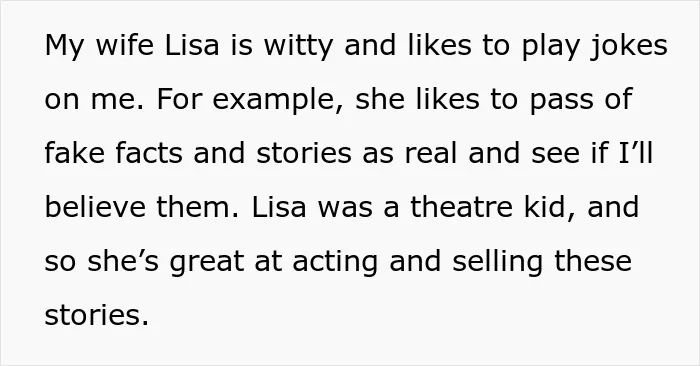Click the word "pass" in second line
This screenshot has height=366, width=700.
pos(562,101)
